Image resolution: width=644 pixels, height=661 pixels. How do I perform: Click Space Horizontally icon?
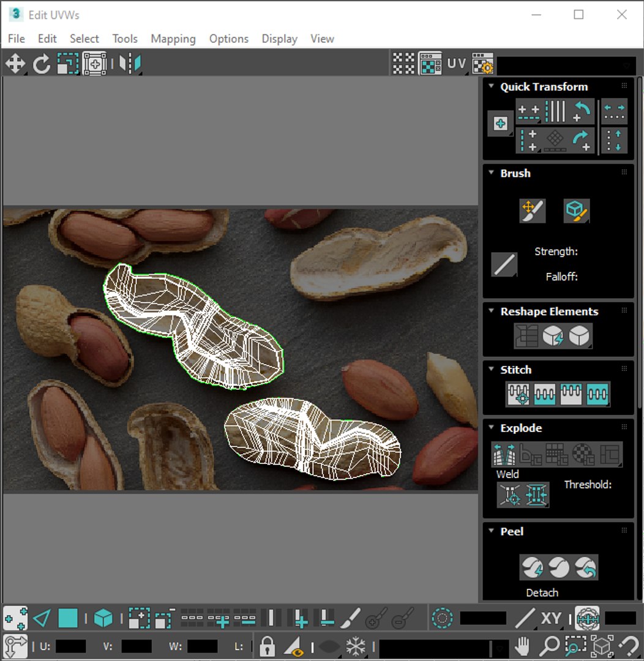point(614,112)
